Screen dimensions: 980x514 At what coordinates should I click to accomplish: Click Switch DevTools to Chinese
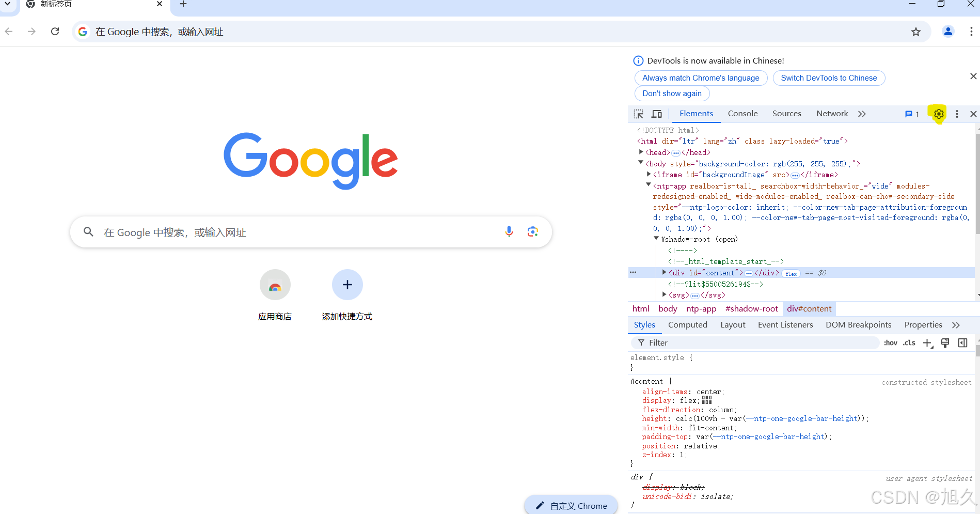(x=829, y=78)
